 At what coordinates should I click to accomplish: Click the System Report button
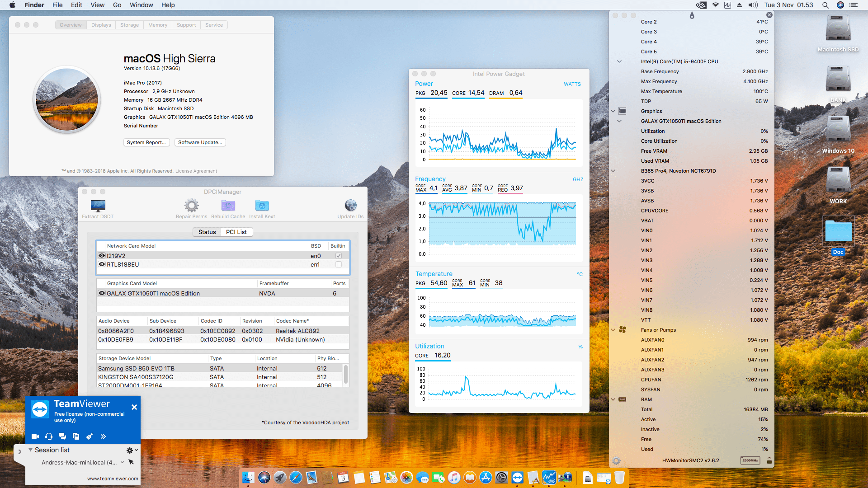[x=146, y=142]
